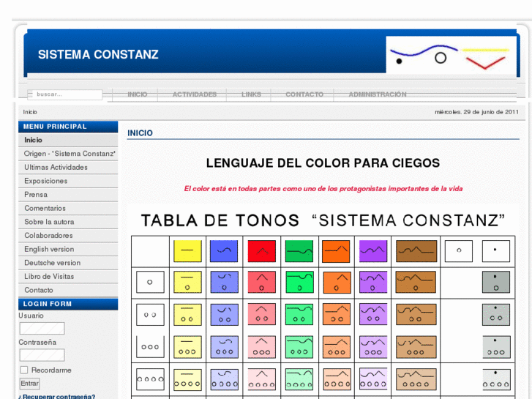Click yellow tile with one circle
This screenshot has height=399, width=532.
click(x=187, y=282)
